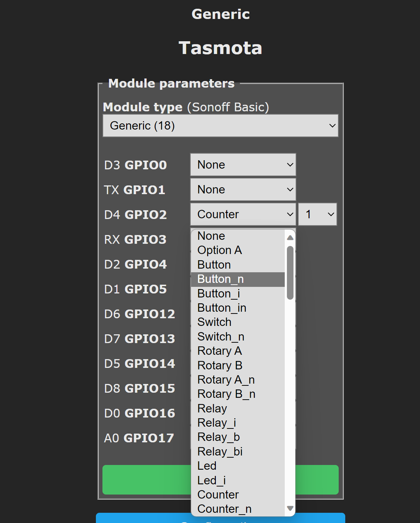Click the list scroll up arrow

tap(290, 238)
